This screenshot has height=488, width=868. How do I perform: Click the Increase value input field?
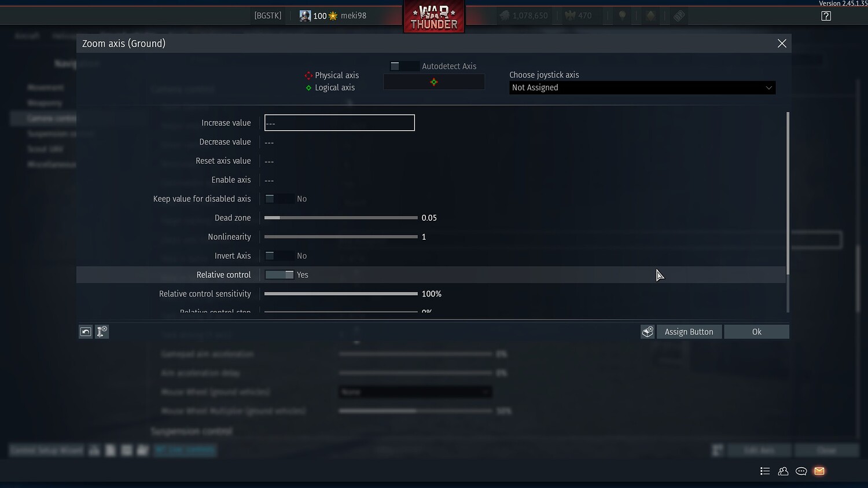[339, 123]
